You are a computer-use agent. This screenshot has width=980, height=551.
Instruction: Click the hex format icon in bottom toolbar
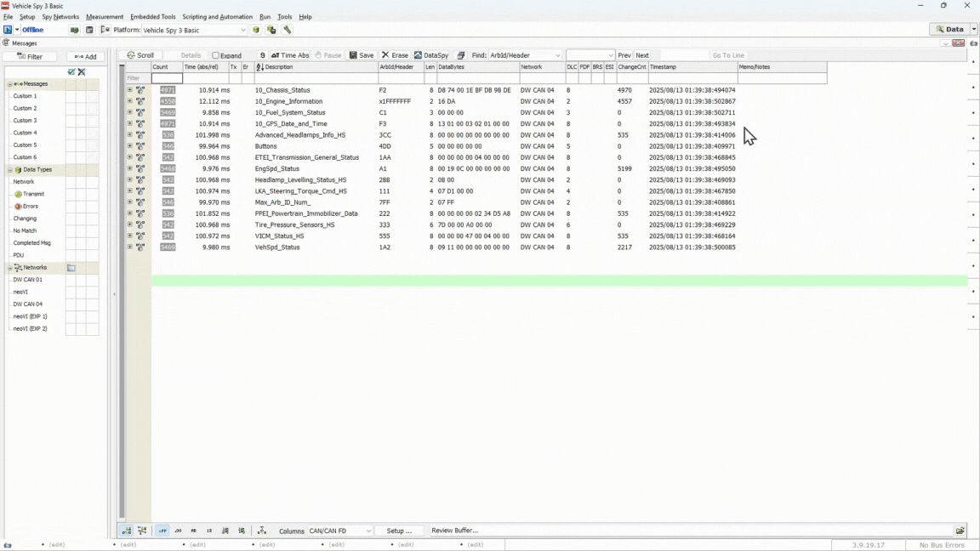162,531
